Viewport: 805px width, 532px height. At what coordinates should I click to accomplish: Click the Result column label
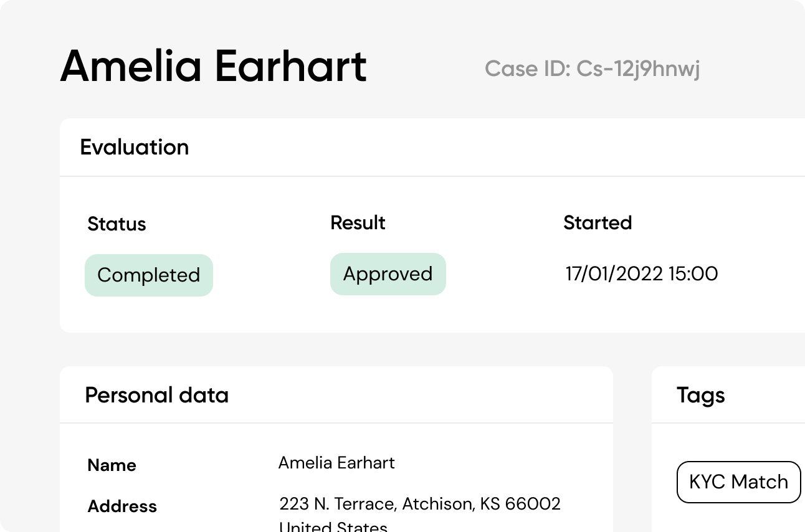(358, 223)
